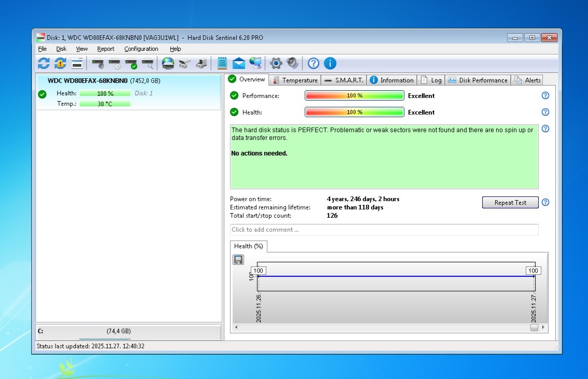
Task: Click the 'Disk: 1' label in left panel
Action: coord(144,93)
